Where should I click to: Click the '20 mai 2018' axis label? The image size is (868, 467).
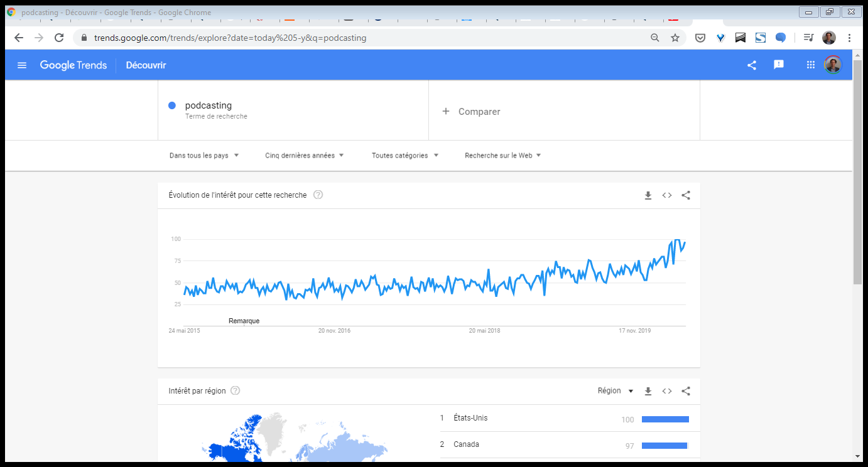coord(484,331)
